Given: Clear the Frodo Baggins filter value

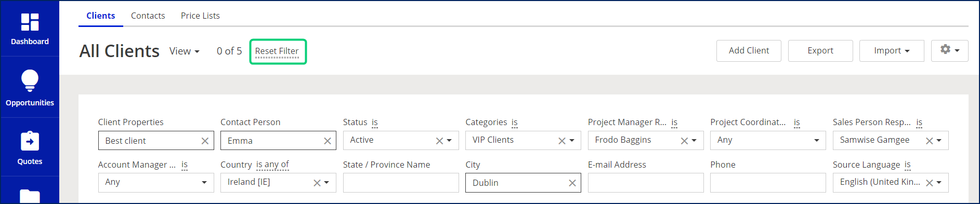Looking at the screenshot, I should 684,141.
